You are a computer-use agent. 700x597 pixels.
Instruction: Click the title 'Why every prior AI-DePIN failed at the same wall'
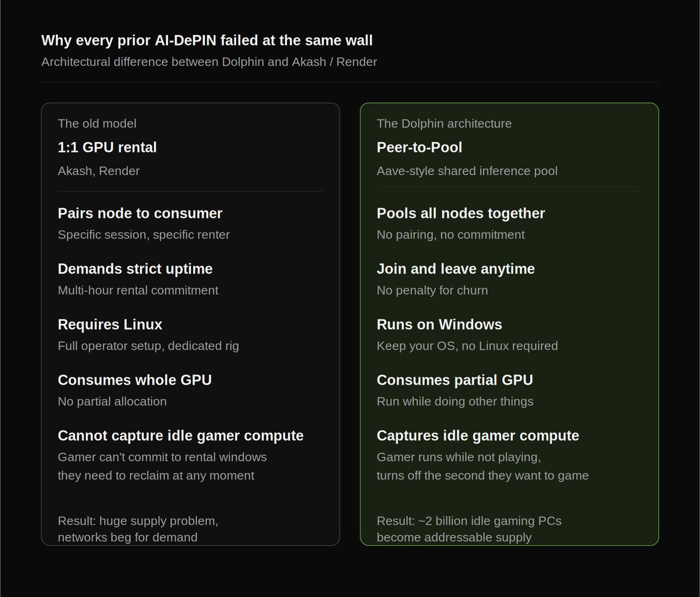pos(207,40)
